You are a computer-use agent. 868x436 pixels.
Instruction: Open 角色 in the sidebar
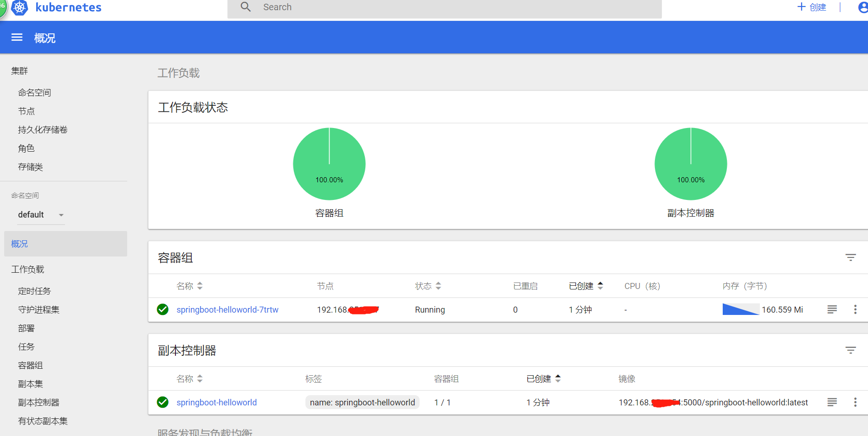[26, 148]
